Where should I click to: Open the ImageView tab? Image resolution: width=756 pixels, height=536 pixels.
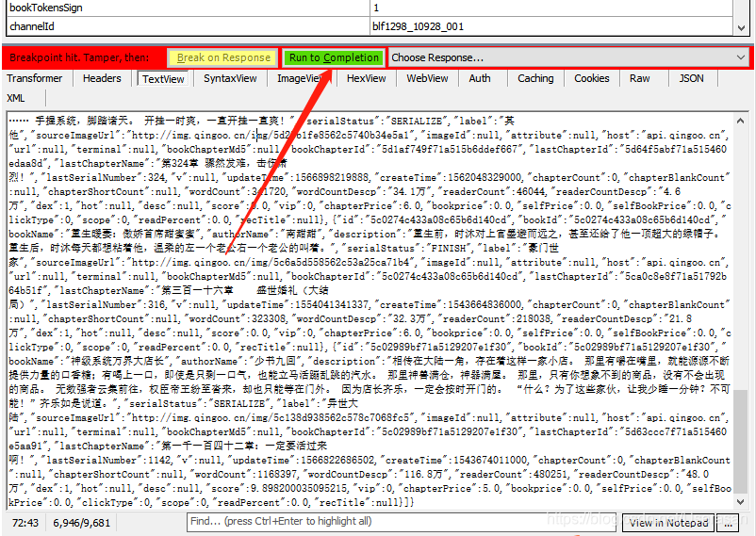pyautogui.click(x=300, y=78)
